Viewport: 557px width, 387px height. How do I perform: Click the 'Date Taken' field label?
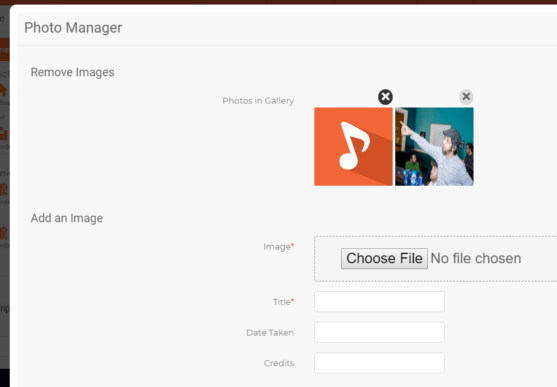coord(270,333)
